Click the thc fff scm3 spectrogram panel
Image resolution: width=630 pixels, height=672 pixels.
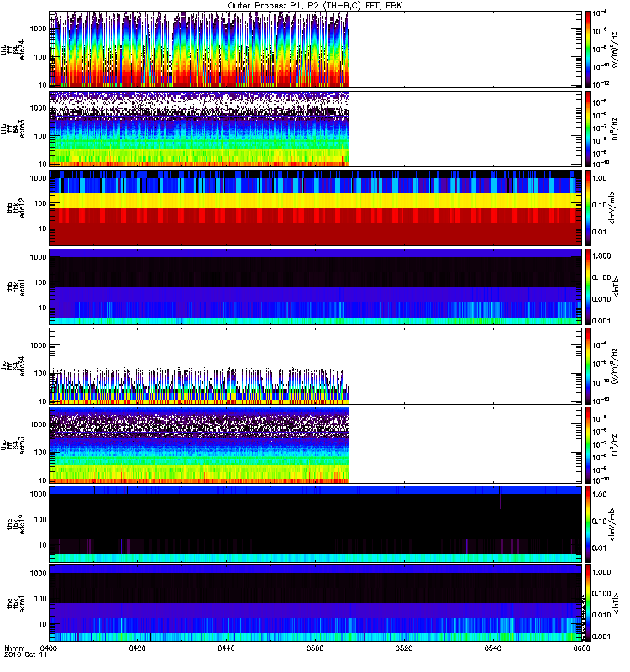tap(316, 445)
